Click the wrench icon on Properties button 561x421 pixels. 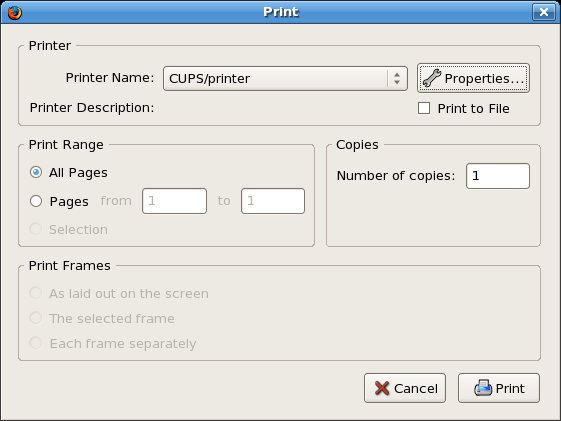click(431, 78)
